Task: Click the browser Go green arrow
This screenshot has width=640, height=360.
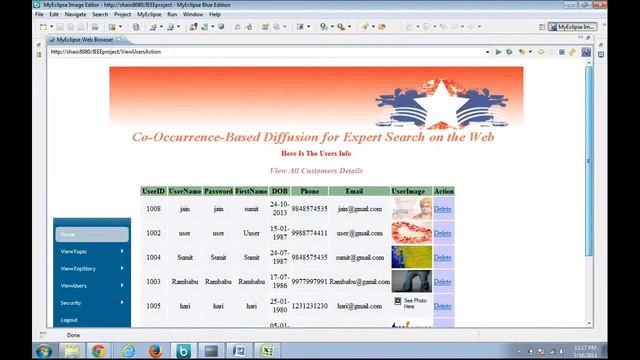Action: (x=498, y=52)
